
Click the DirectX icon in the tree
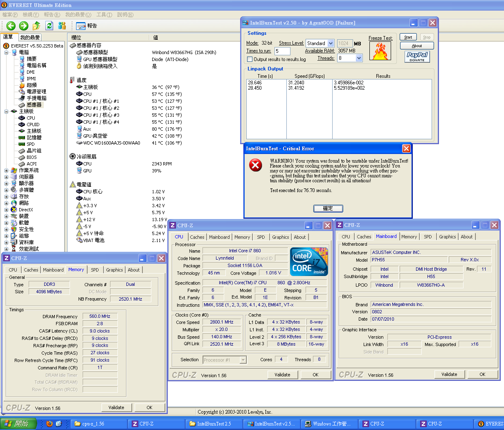(x=14, y=210)
